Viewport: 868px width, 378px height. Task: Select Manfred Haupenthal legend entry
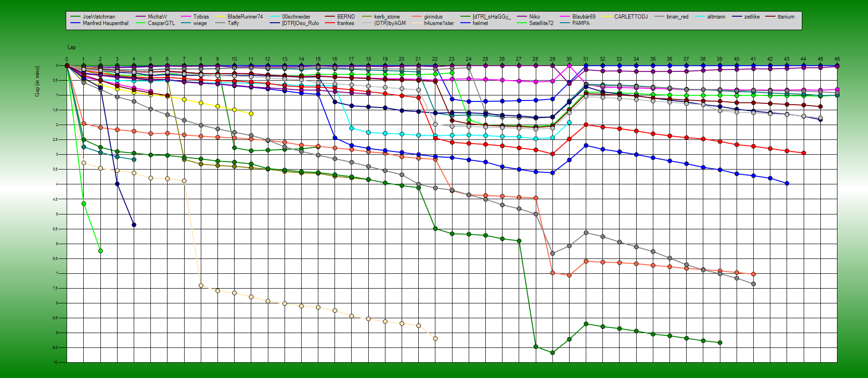pos(105,23)
